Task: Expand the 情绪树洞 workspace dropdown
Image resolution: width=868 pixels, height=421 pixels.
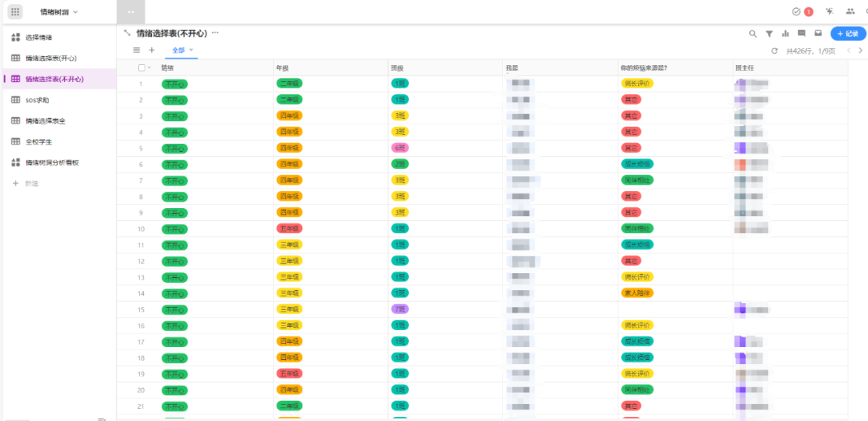Action: (76, 11)
